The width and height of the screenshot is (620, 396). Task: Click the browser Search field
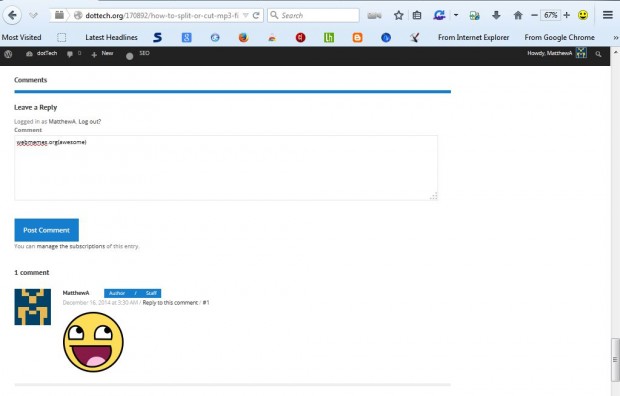pyautogui.click(x=313, y=15)
